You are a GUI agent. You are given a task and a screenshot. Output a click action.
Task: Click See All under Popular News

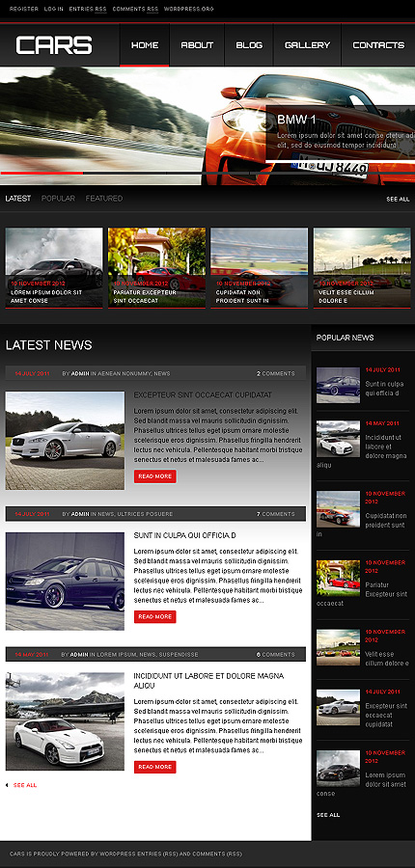pos(328,815)
